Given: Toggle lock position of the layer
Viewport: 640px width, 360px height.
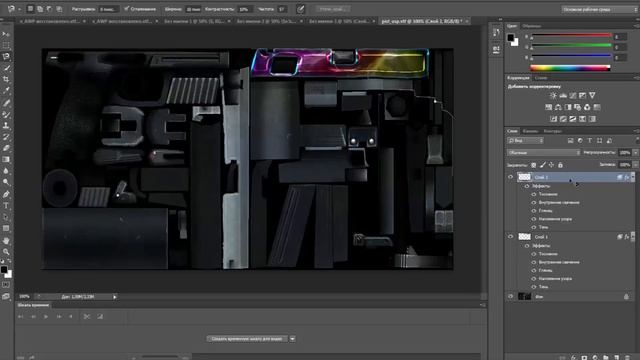Looking at the screenshot, I should (551, 165).
